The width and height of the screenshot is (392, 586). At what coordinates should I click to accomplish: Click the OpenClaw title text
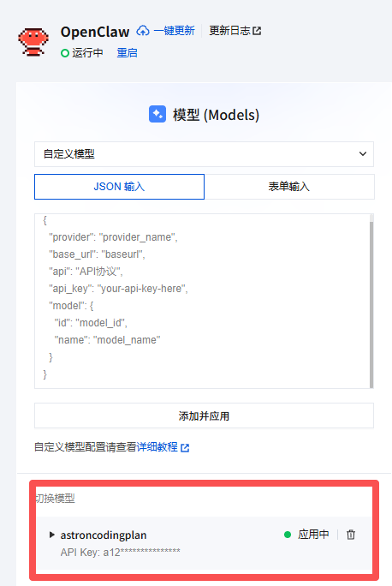pos(95,32)
